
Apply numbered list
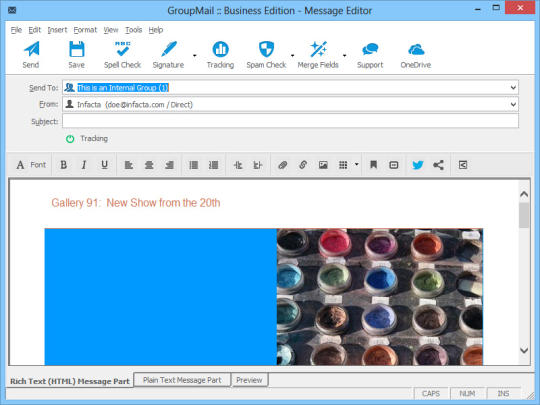click(x=214, y=165)
